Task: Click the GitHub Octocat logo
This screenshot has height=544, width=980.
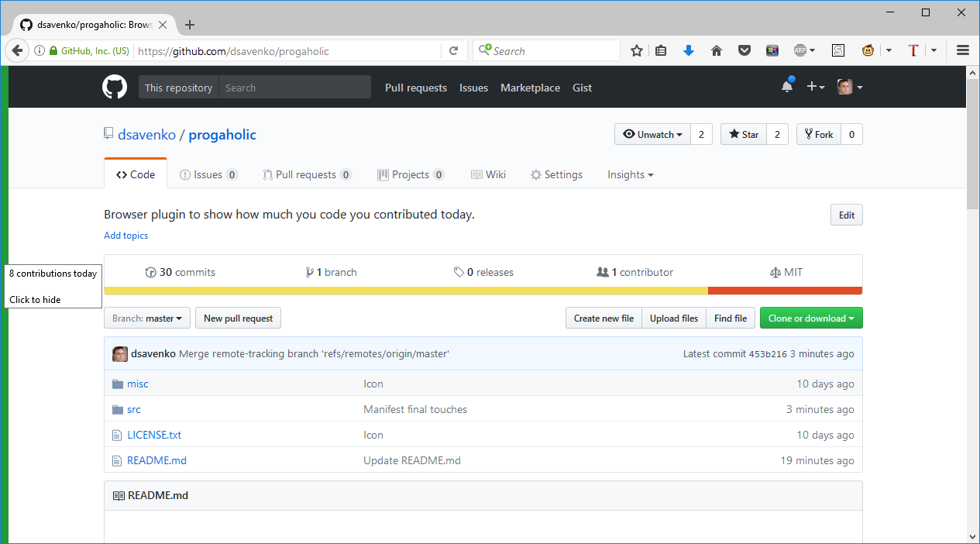Action: [115, 87]
